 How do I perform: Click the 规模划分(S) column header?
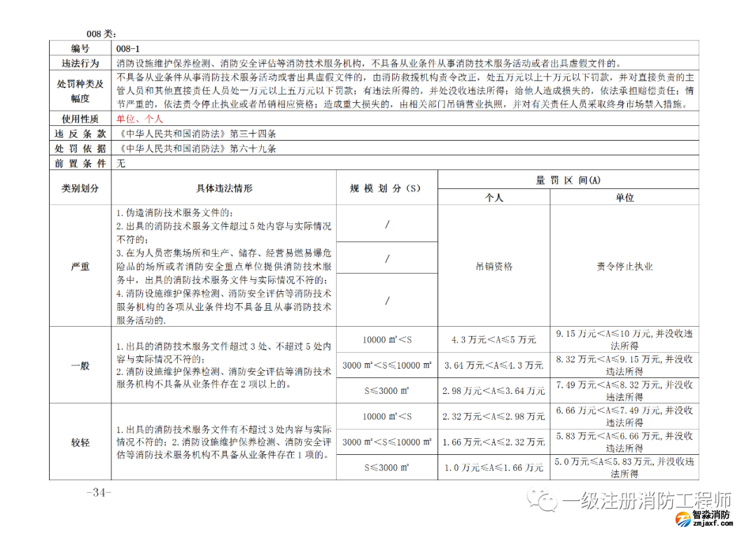pos(386,188)
